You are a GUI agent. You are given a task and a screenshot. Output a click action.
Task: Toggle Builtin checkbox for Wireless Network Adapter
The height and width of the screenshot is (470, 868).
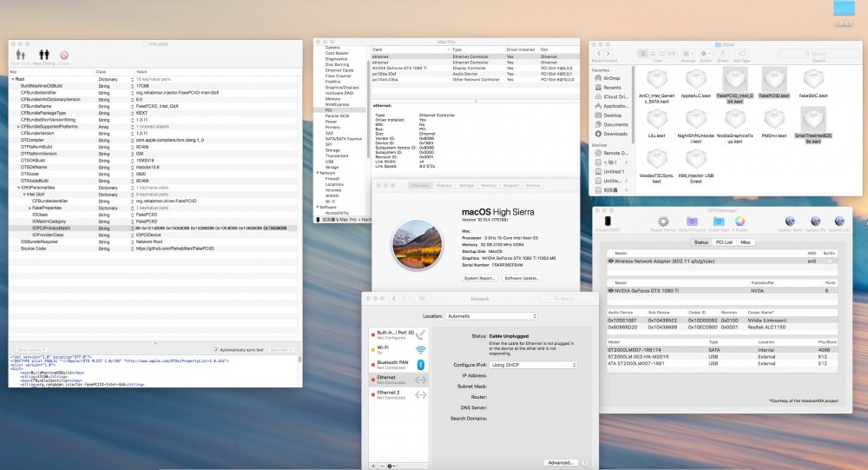(829, 261)
